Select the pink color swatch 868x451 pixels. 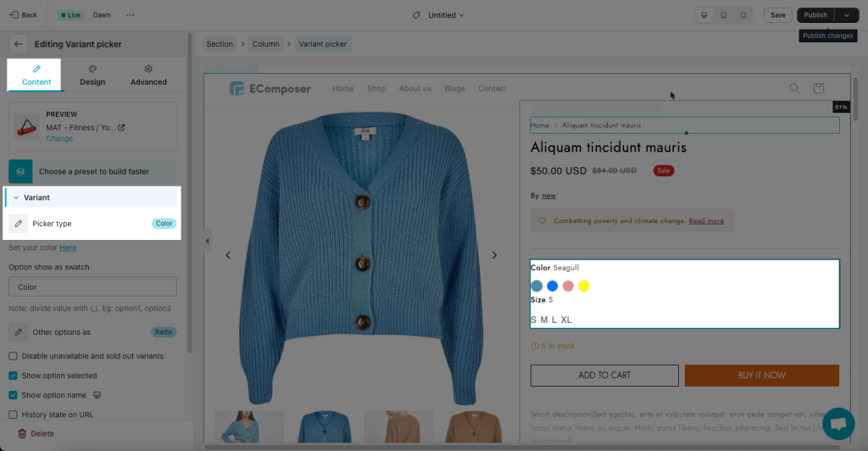tap(568, 286)
